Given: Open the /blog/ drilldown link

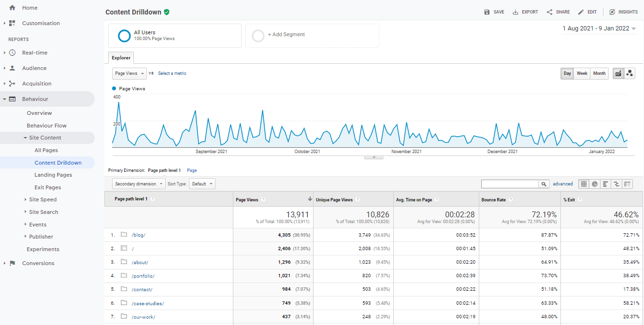Looking at the screenshot, I should tap(140, 235).
